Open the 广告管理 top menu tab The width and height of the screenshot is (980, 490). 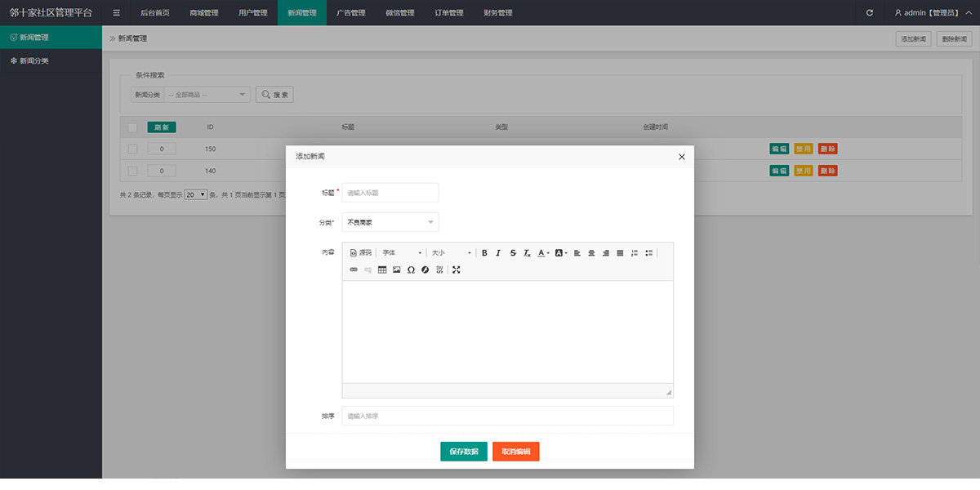350,13
